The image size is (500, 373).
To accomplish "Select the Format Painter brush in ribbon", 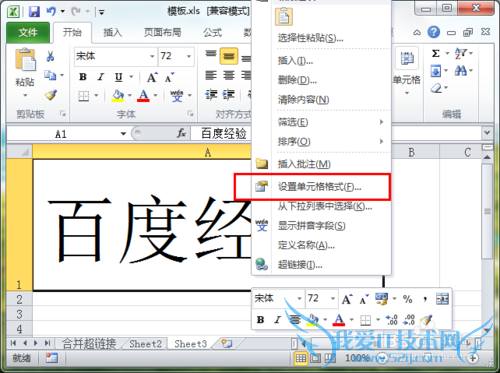I will pos(51,95).
